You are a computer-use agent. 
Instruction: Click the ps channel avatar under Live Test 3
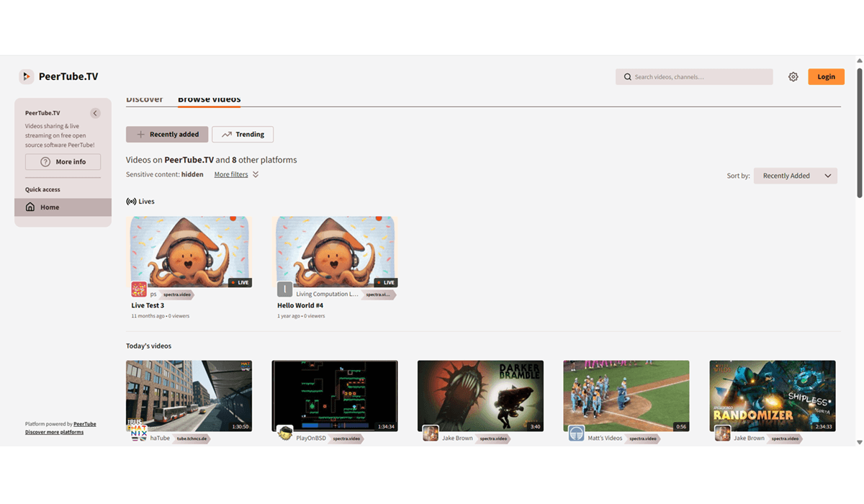coord(139,289)
